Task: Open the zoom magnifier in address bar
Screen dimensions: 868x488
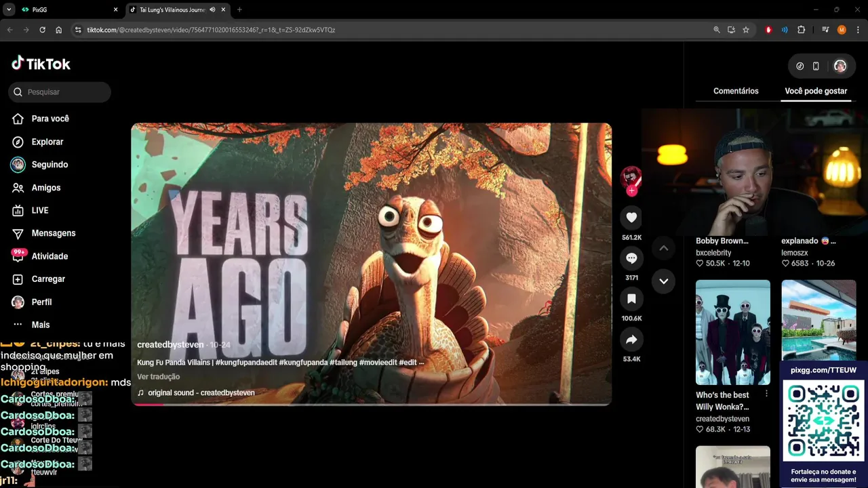Action: pyautogui.click(x=717, y=30)
